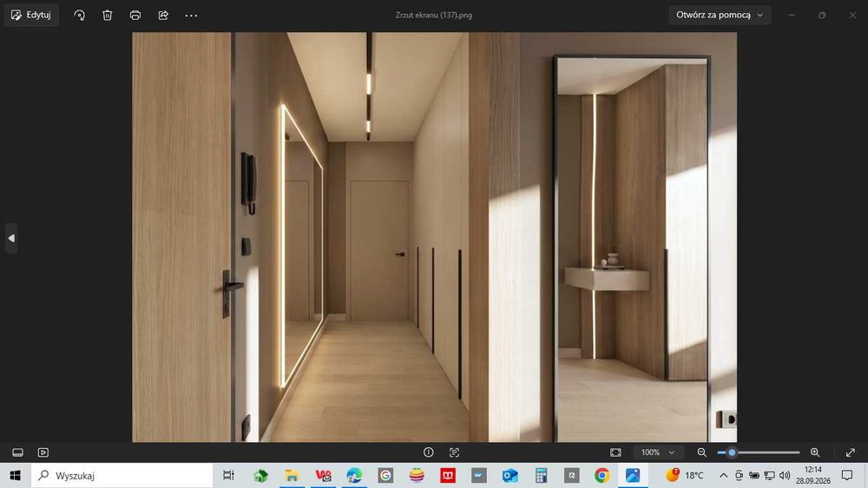Expand hidden system tray icons chevron

click(724, 475)
